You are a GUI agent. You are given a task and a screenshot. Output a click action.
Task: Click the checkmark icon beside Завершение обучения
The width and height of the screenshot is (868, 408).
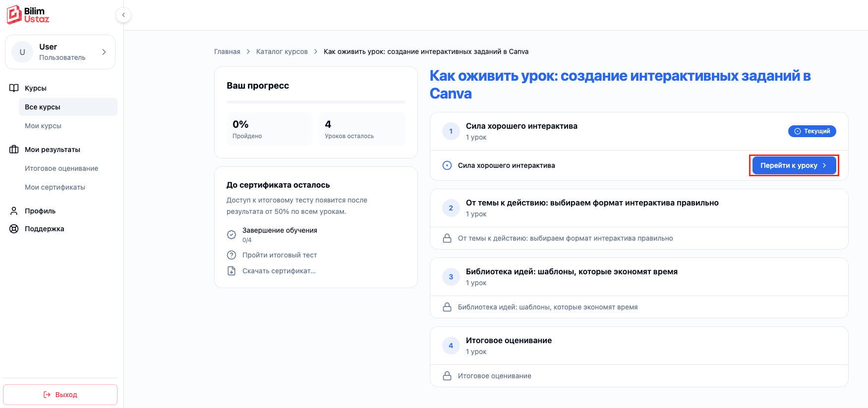[231, 235]
